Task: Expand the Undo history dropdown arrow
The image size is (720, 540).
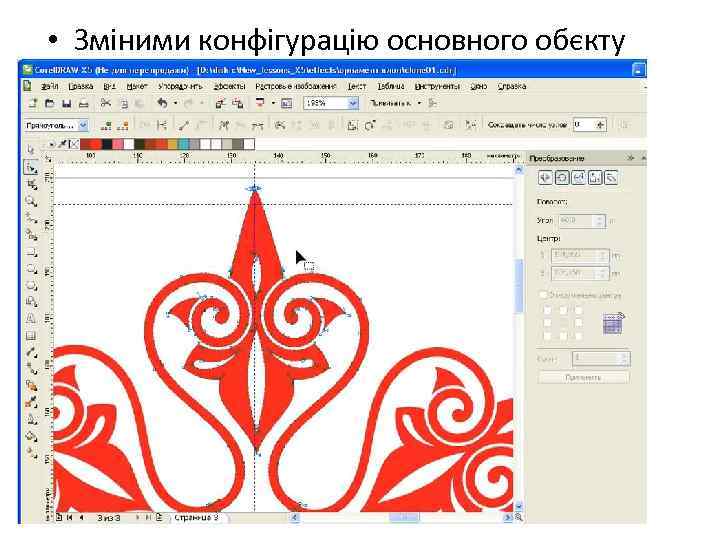Action: [175, 103]
